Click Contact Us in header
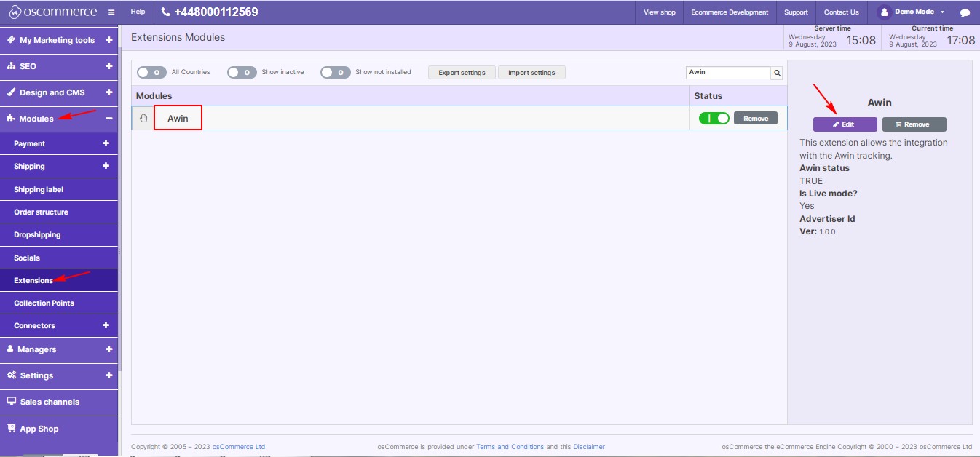 (842, 12)
